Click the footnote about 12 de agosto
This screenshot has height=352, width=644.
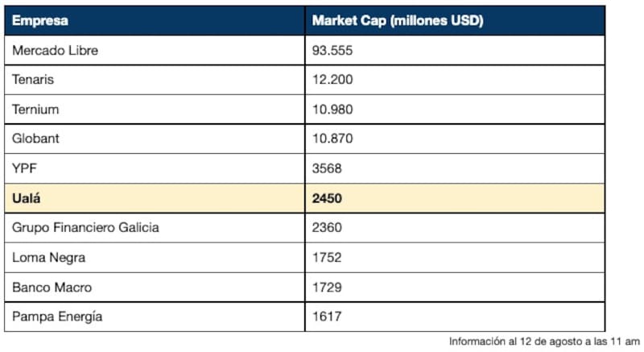(544, 342)
